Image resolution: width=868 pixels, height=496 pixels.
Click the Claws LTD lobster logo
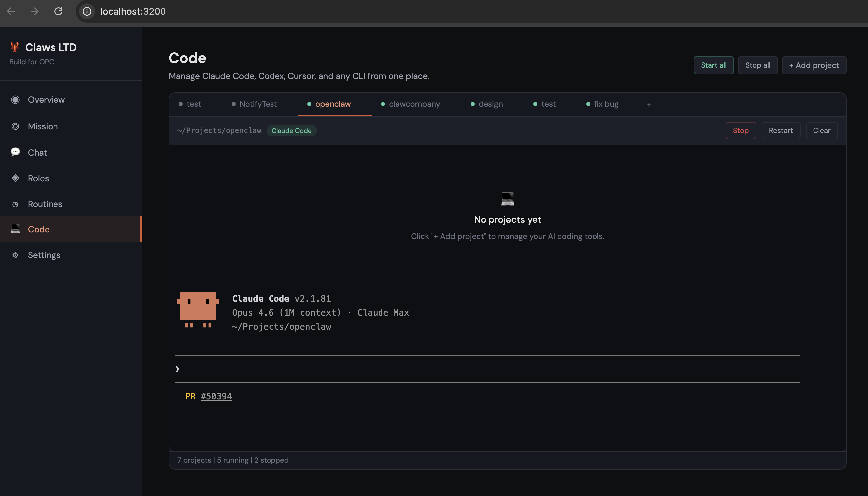pyautogui.click(x=15, y=47)
